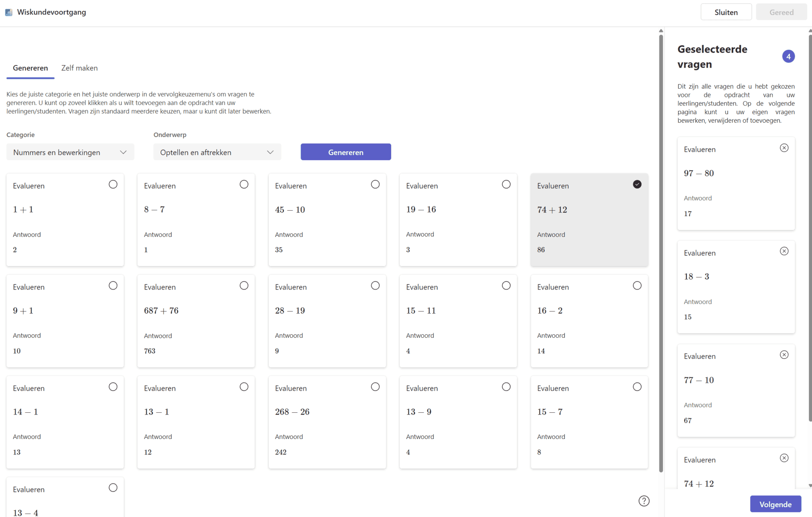Click the Sluiten button
This screenshot has height=517, width=812.
pos(726,12)
